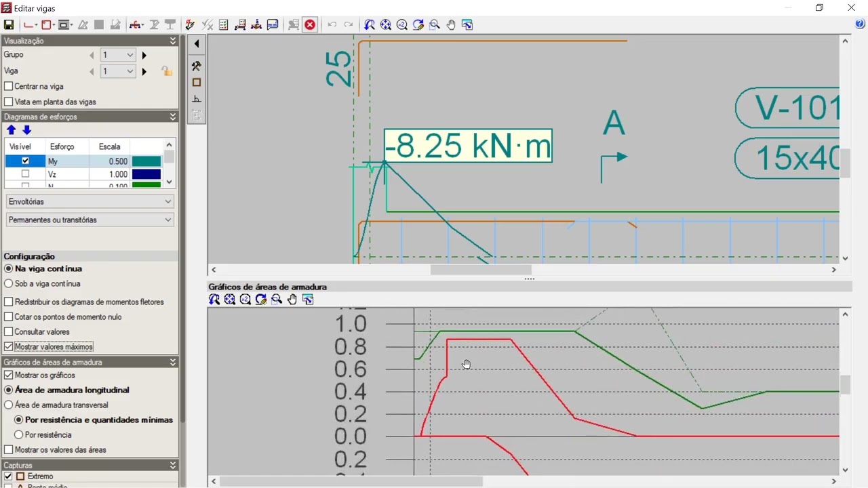Click the red support and beam icon

point(136,25)
